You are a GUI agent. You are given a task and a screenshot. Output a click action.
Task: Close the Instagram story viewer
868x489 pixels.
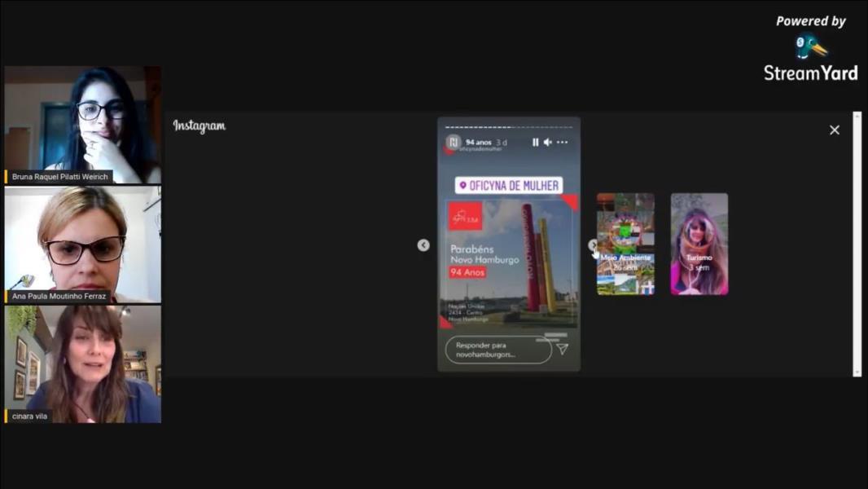tap(835, 130)
